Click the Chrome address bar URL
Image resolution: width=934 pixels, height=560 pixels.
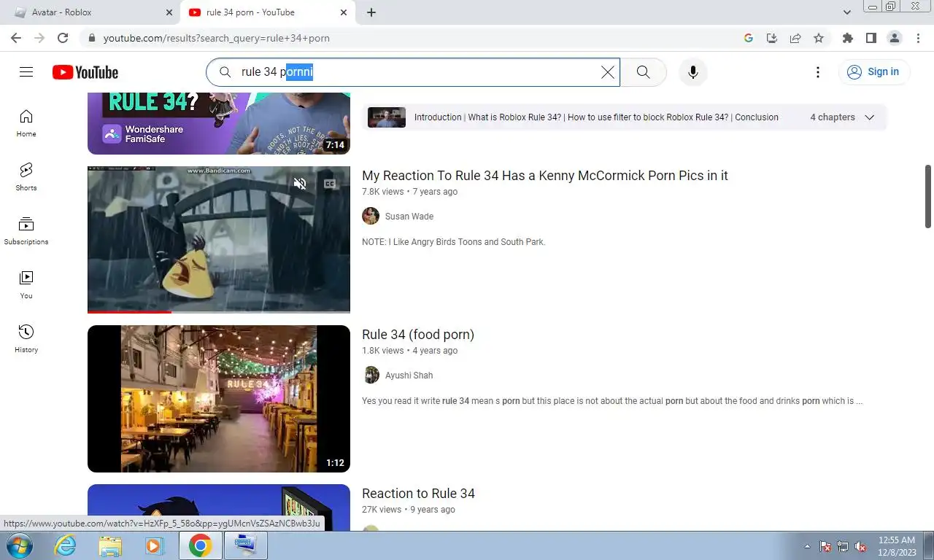(217, 38)
